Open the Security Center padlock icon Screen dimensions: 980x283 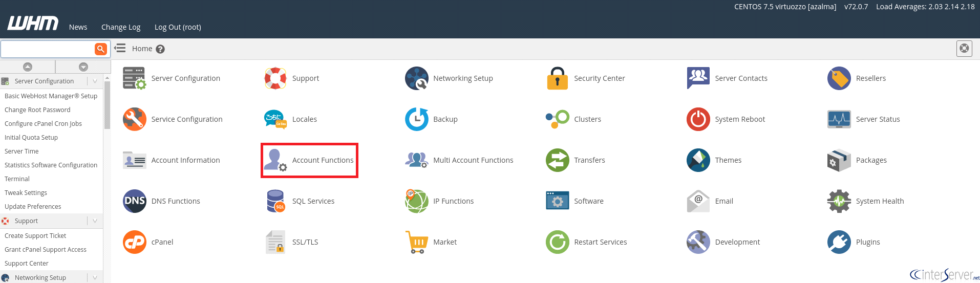coord(557,78)
